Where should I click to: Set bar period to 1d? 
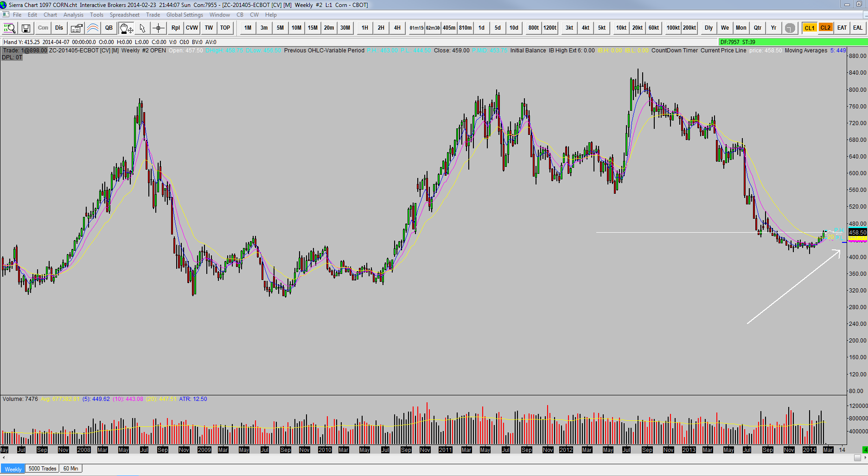pyautogui.click(x=482, y=28)
